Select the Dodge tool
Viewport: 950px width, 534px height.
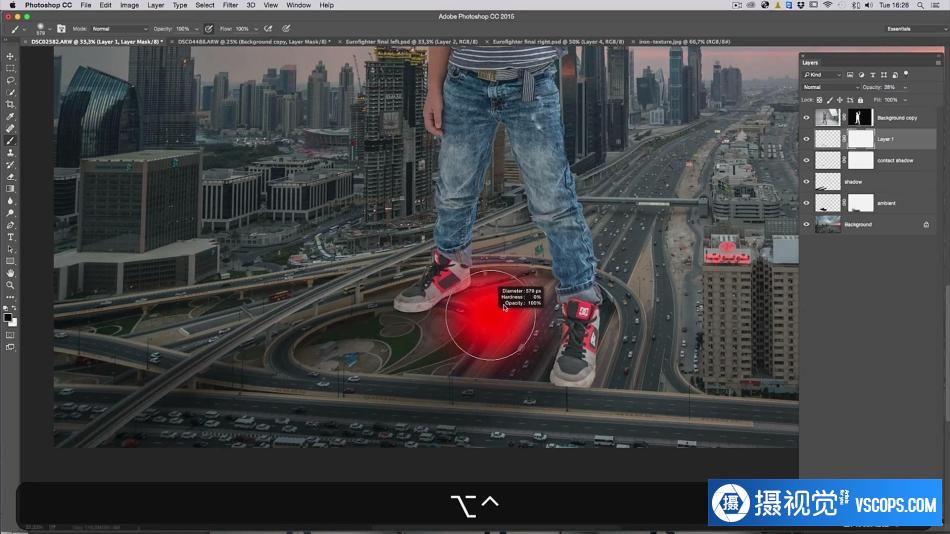[x=10, y=213]
